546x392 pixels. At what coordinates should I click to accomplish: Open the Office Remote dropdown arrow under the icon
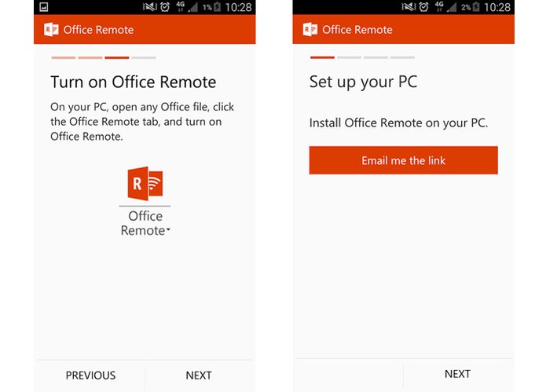(168, 229)
